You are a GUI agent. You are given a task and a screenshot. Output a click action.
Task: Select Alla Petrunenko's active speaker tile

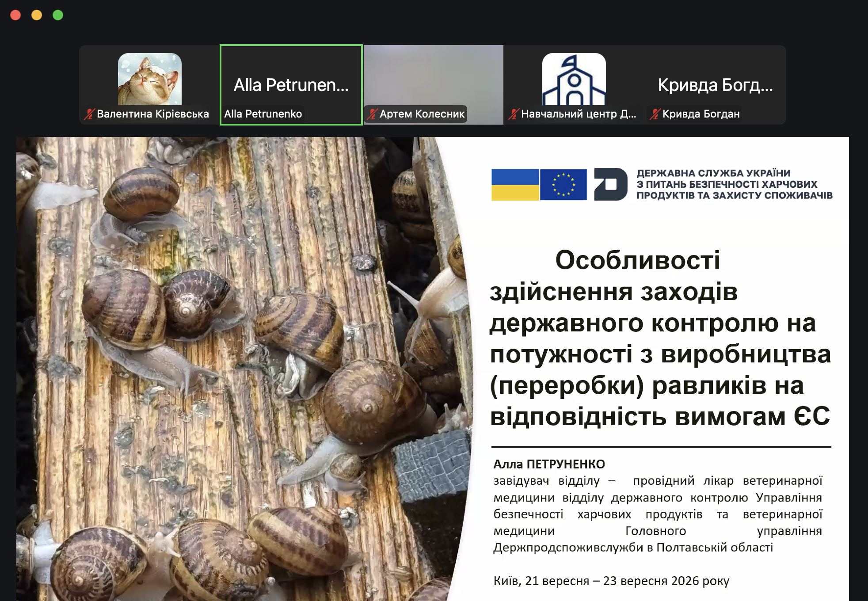coord(291,85)
